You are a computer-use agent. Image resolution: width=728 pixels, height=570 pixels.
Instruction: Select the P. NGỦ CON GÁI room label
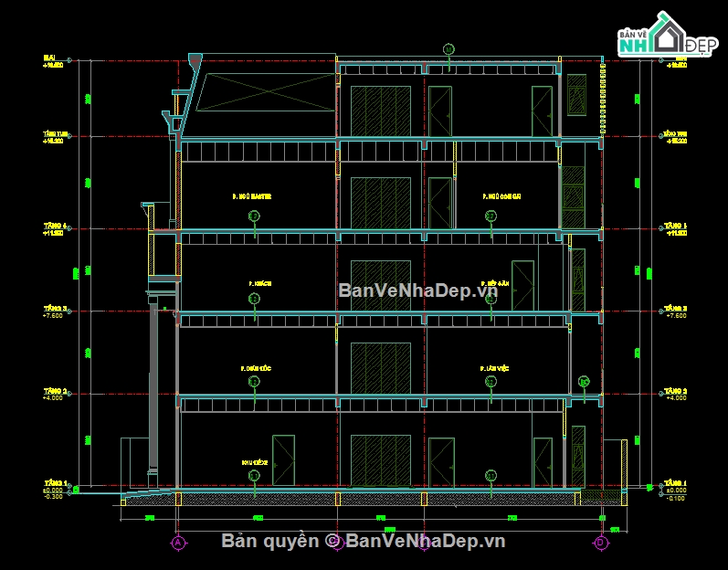click(501, 196)
